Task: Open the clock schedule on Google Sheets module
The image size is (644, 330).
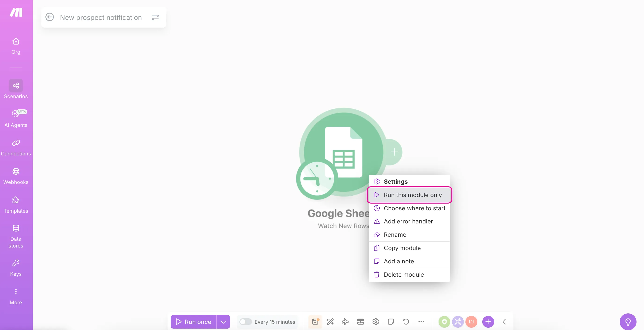Action: point(317,179)
